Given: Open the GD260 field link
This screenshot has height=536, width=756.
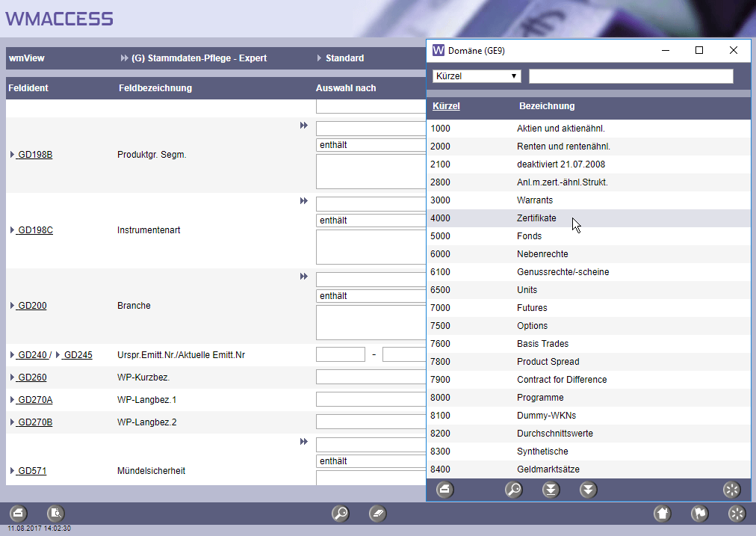Looking at the screenshot, I should (x=32, y=378).
